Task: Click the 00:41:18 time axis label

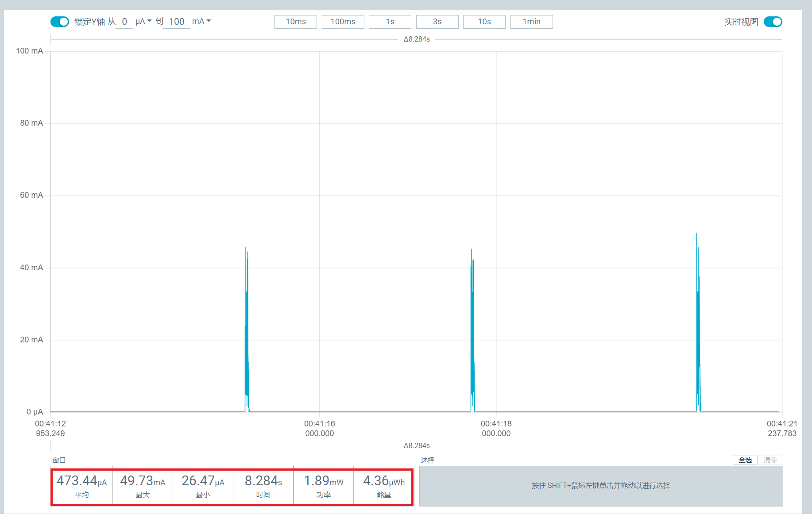Action: [x=496, y=429]
